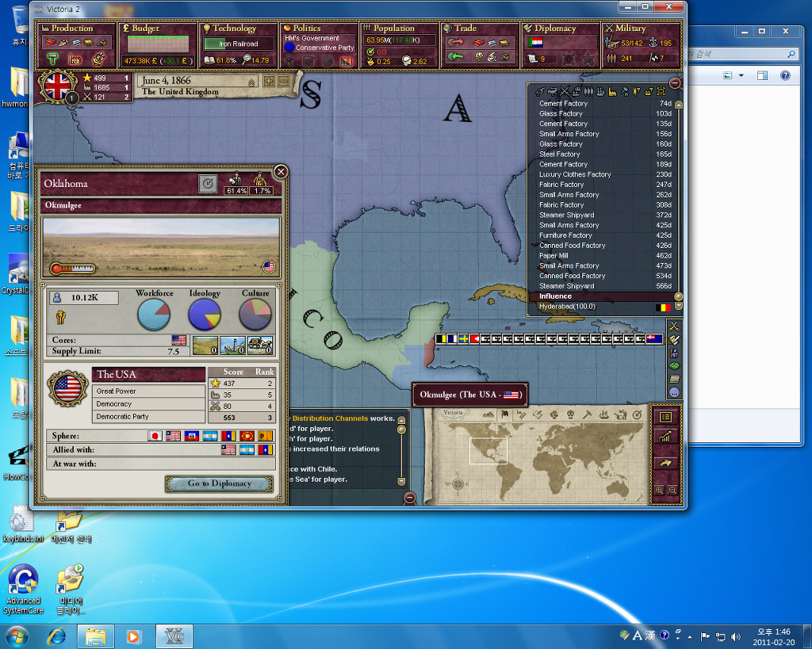Viewport: 812px width, 649px height.
Task: Collapse the outliner with minus button
Action: click(x=675, y=82)
